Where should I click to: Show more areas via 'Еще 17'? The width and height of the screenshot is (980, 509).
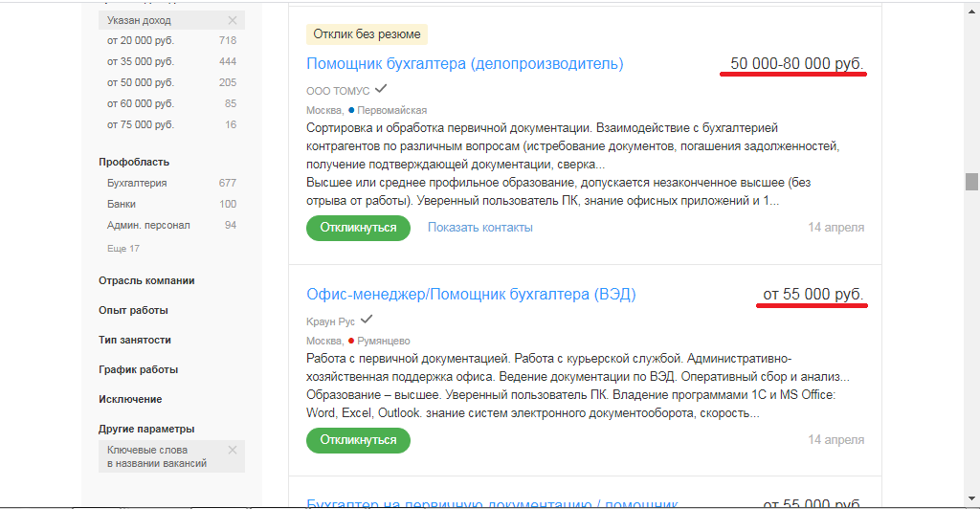123,249
